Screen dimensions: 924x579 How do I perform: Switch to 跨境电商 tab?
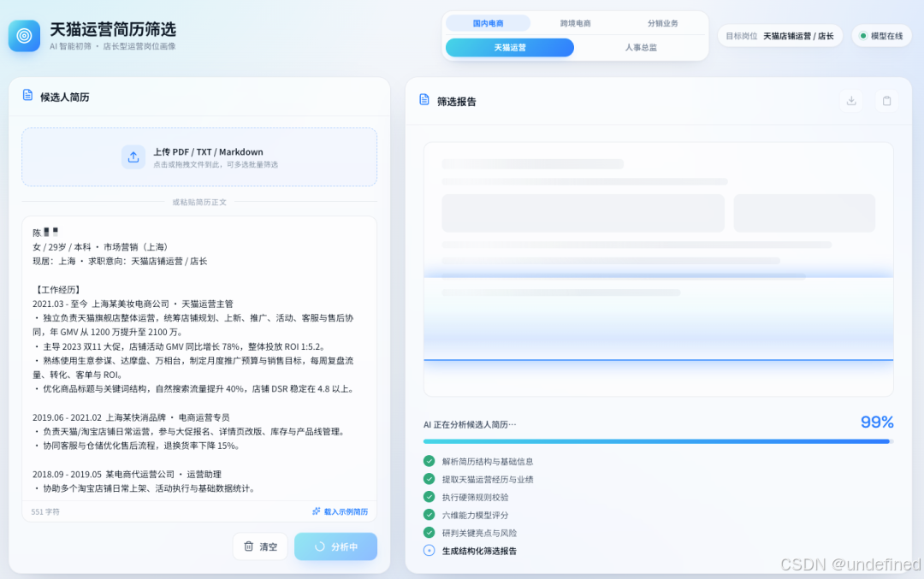[x=575, y=23]
